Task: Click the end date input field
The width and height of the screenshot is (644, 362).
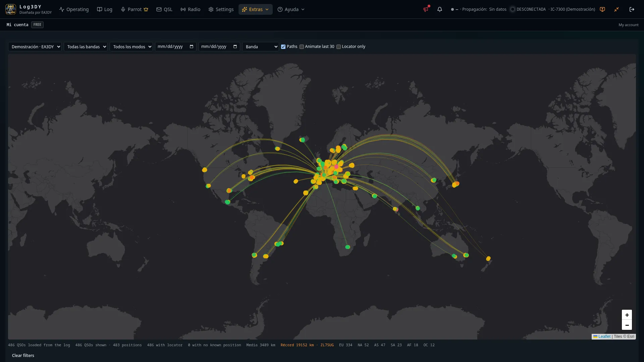Action: pyautogui.click(x=219, y=47)
